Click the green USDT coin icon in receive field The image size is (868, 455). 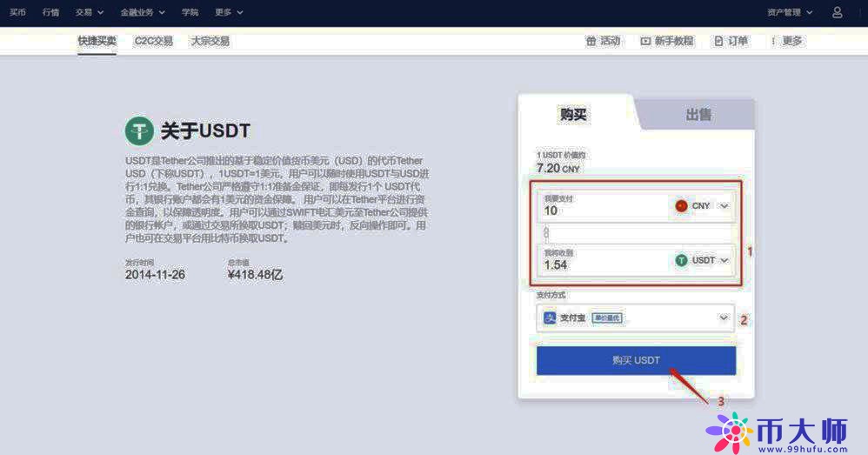(681, 260)
